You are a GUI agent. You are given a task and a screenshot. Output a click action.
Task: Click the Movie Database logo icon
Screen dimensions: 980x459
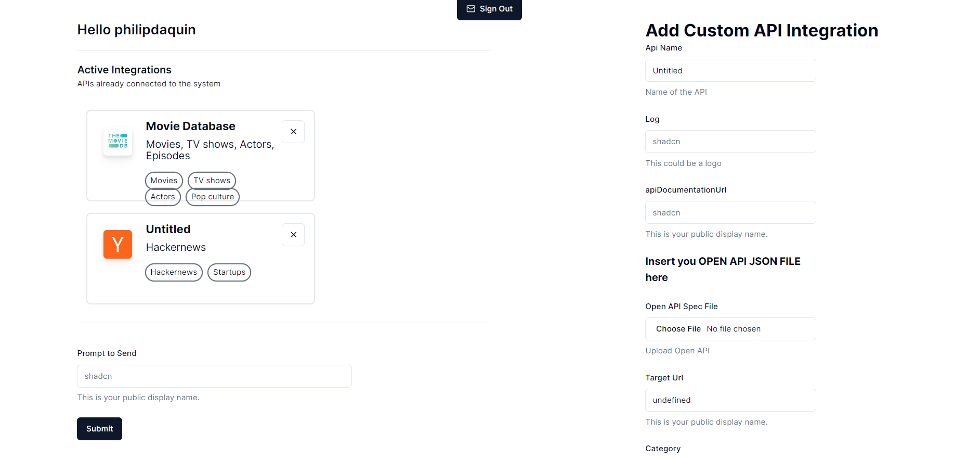(117, 141)
